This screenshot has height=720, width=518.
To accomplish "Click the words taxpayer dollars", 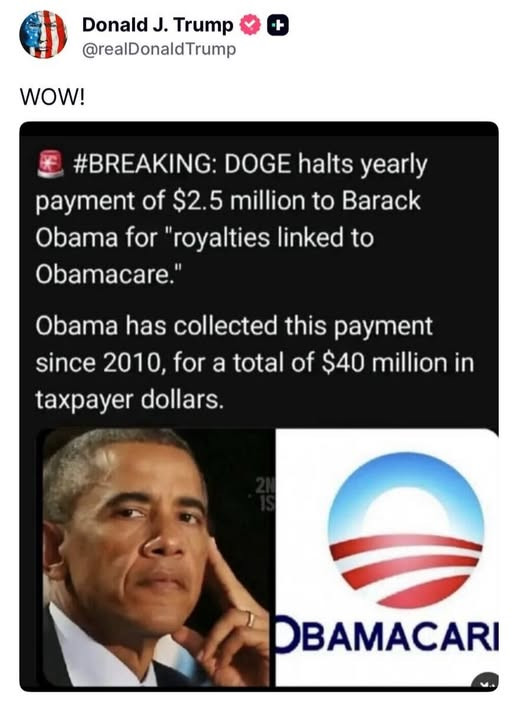I will pos(129,400).
